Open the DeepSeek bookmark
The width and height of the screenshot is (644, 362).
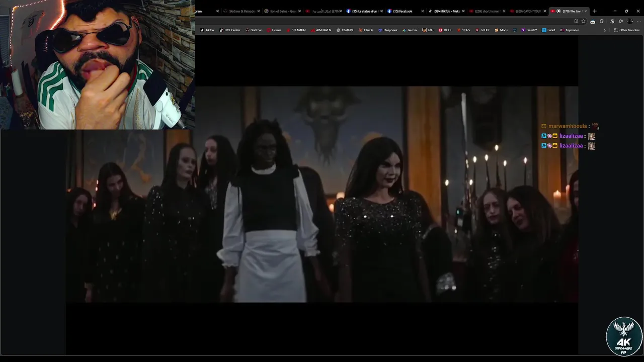point(388,30)
